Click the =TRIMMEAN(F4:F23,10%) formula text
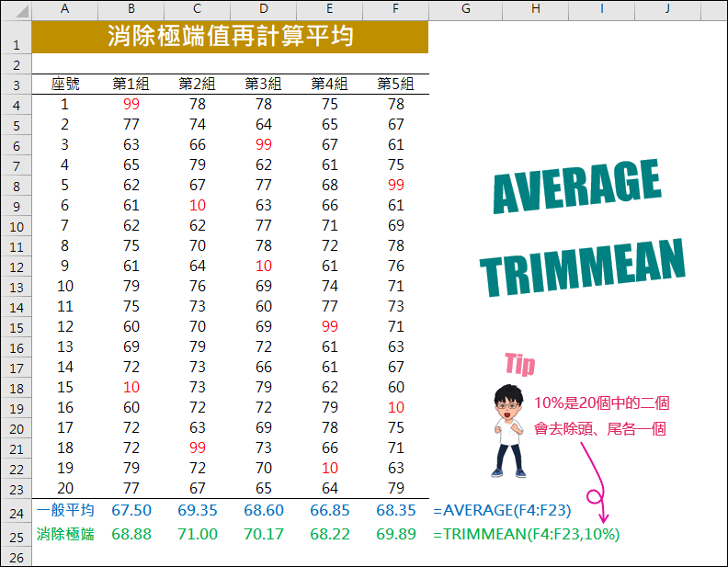 coord(527,535)
